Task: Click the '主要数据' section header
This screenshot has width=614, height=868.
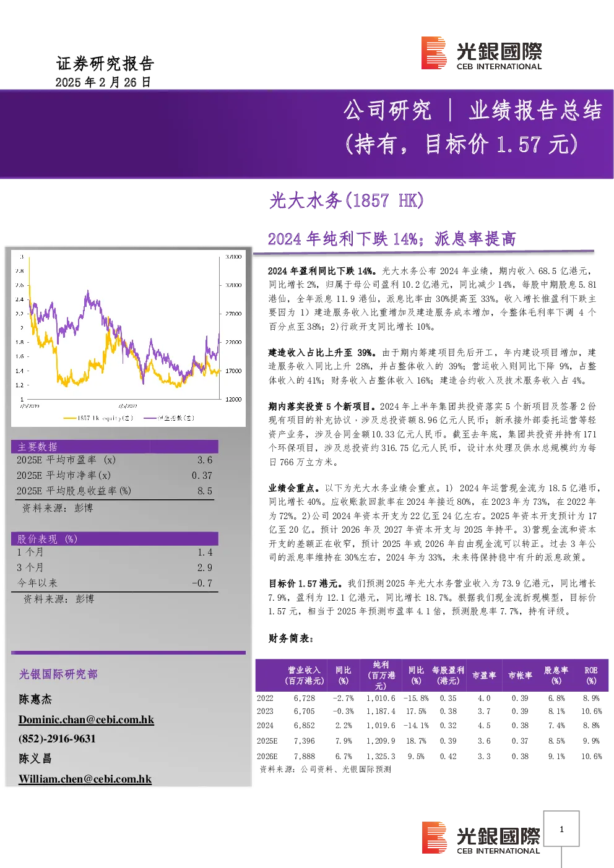Action: [x=115, y=447]
